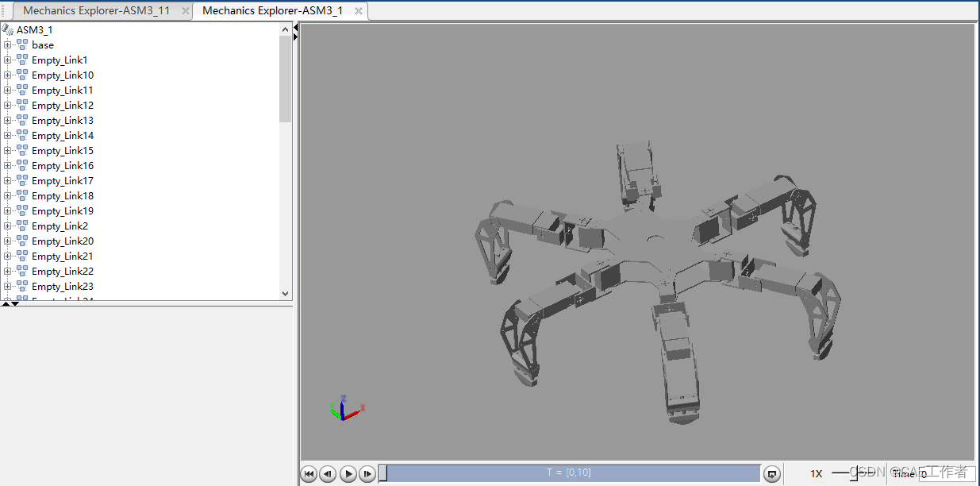
Task: Step forward one animation frame
Action: [367, 474]
